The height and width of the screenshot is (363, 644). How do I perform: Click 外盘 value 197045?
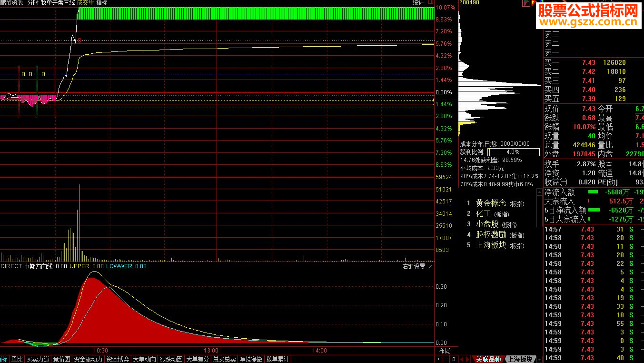click(584, 154)
